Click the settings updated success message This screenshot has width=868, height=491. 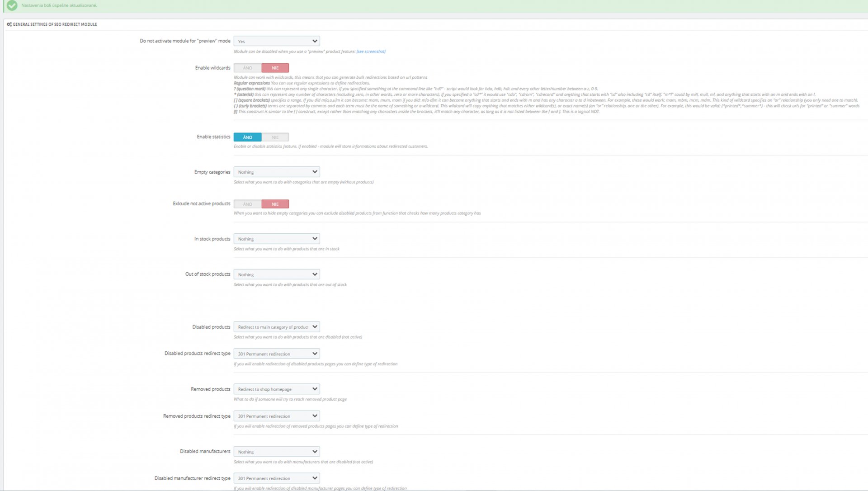click(x=59, y=5)
